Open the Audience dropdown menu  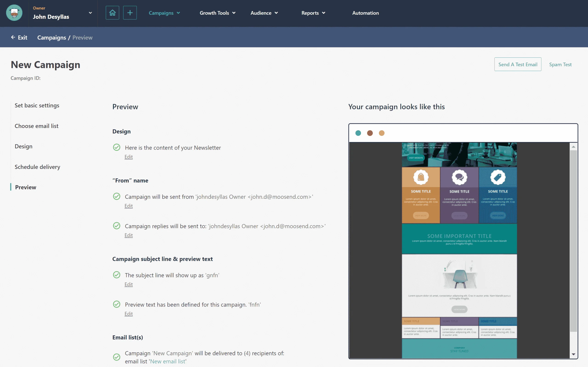(x=264, y=13)
